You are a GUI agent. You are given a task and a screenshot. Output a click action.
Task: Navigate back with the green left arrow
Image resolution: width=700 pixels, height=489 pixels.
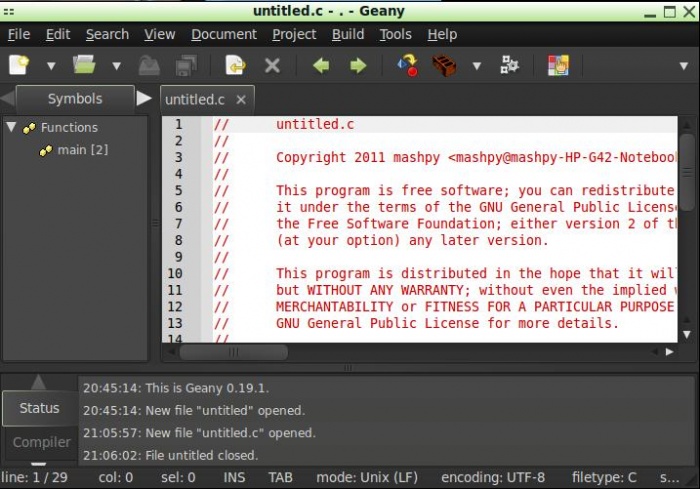tap(321, 66)
